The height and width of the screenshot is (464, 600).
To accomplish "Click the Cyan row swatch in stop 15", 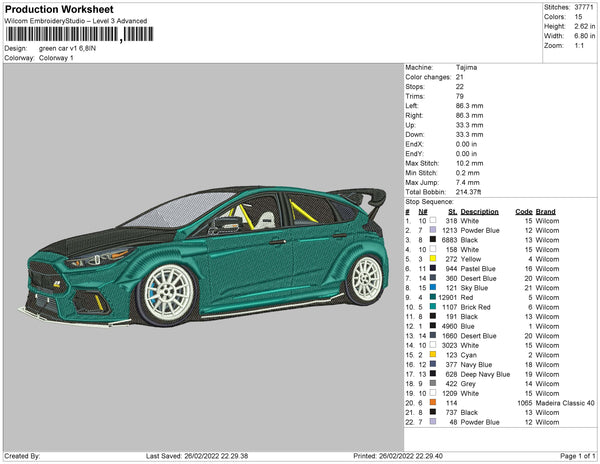I will point(432,355).
